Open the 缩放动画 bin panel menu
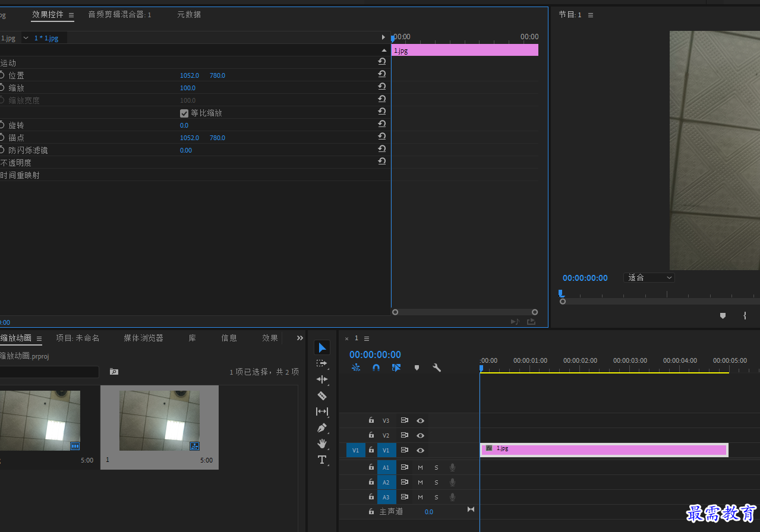This screenshot has width=760, height=532. pos(39,338)
